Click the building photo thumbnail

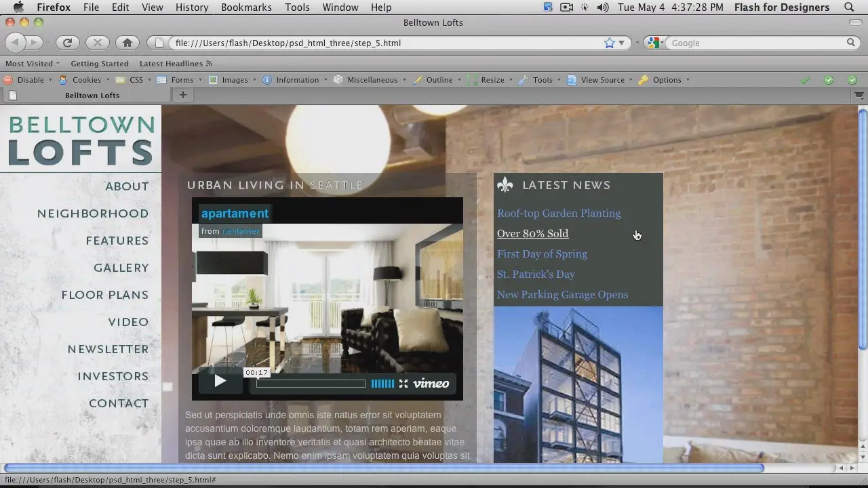click(578, 385)
